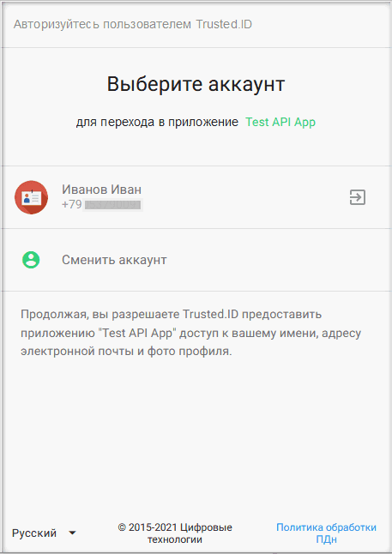Click the red ID card avatar icon
The height and width of the screenshot is (554, 392).
(x=31, y=197)
